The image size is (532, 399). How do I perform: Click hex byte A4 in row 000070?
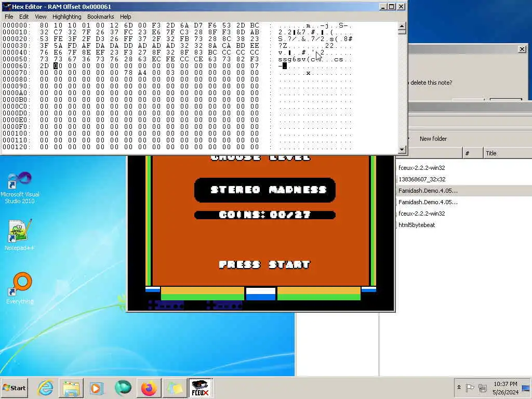[142, 73]
